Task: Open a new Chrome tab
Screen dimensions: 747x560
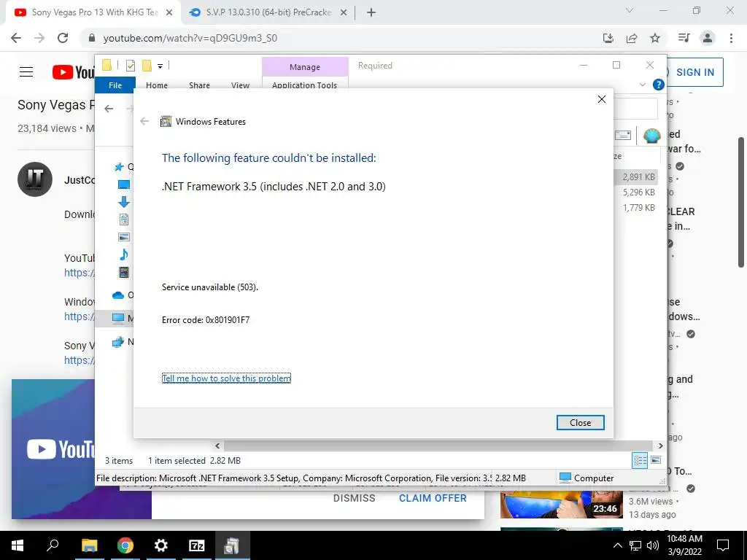Action: pos(371,13)
